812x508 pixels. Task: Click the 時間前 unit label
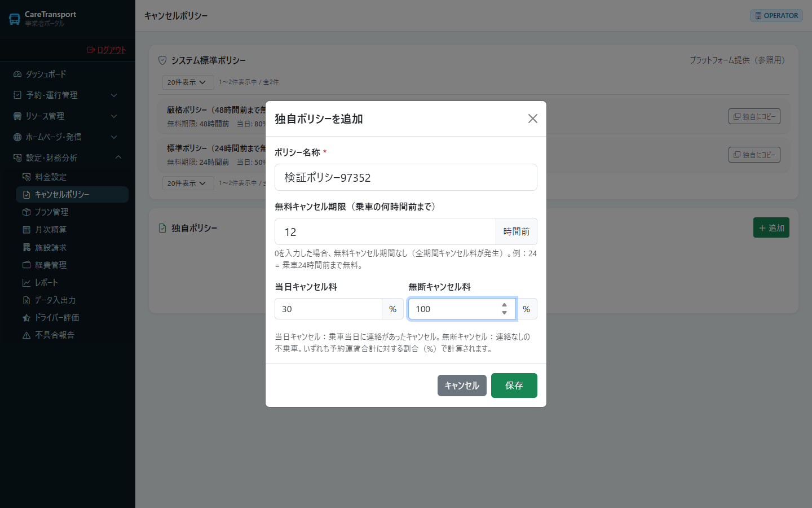[517, 231]
